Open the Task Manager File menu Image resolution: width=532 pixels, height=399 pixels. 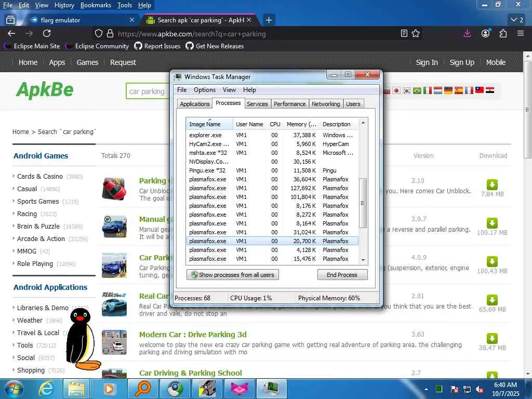pyautogui.click(x=182, y=90)
